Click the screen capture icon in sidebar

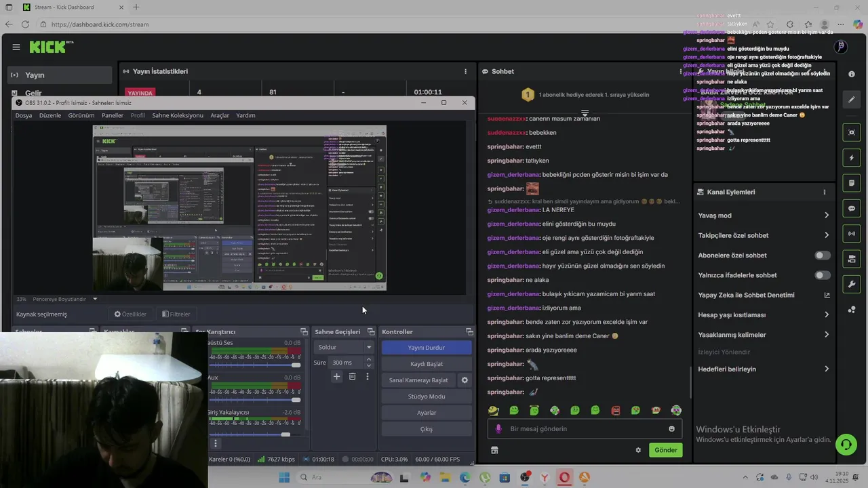[x=852, y=132]
